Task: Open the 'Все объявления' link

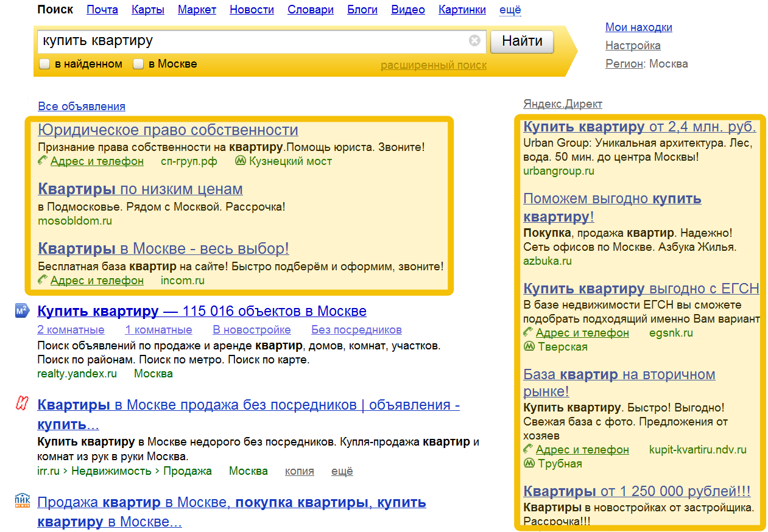Action: click(82, 107)
